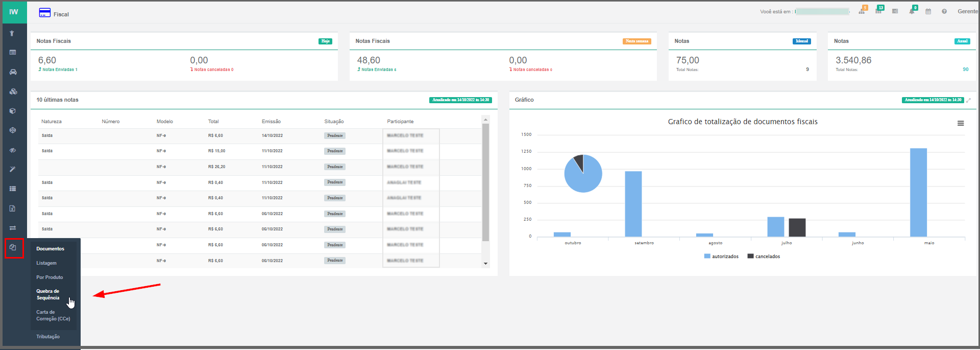The image size is (980, 350).
Task: Open the grid icon with badge 13
Action: 878,11
